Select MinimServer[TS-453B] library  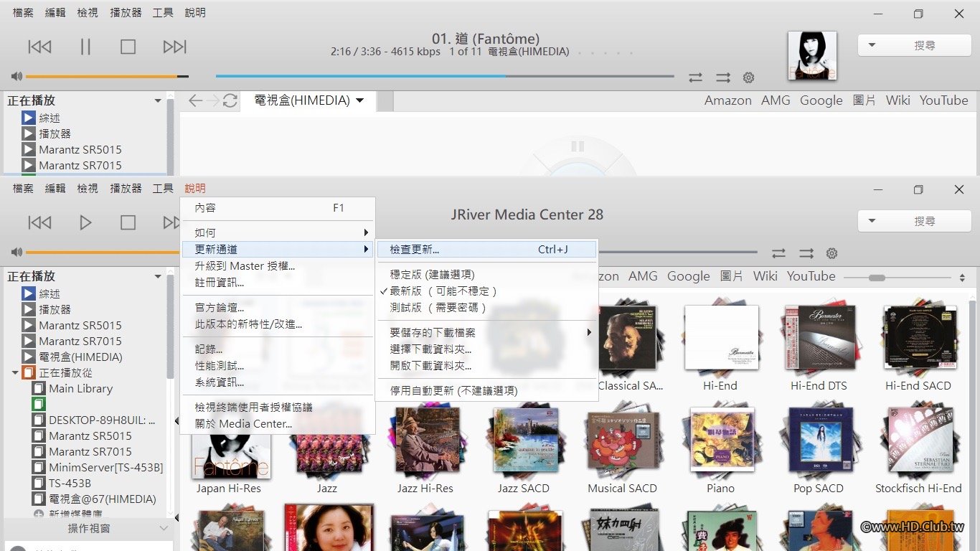tap(105, 468)
